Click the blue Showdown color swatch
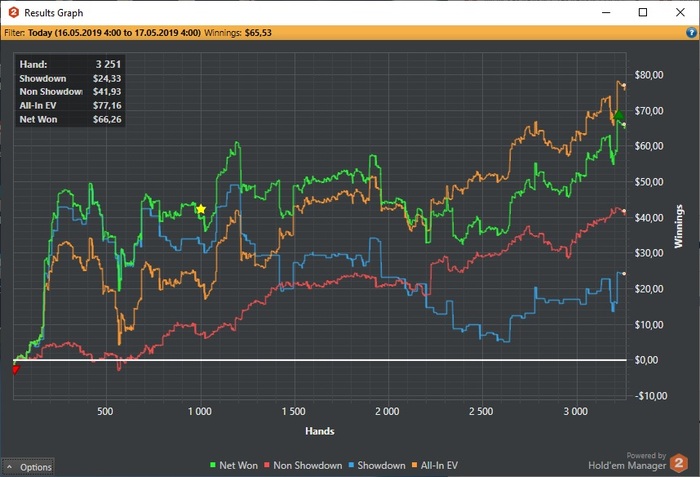700x477 pixels. coord(351,465)
